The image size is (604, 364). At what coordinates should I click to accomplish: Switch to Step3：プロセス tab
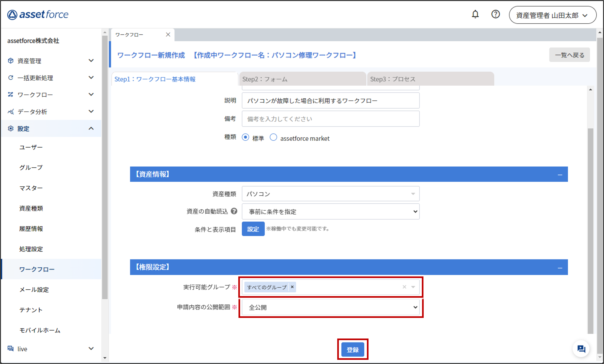(430, 79)
